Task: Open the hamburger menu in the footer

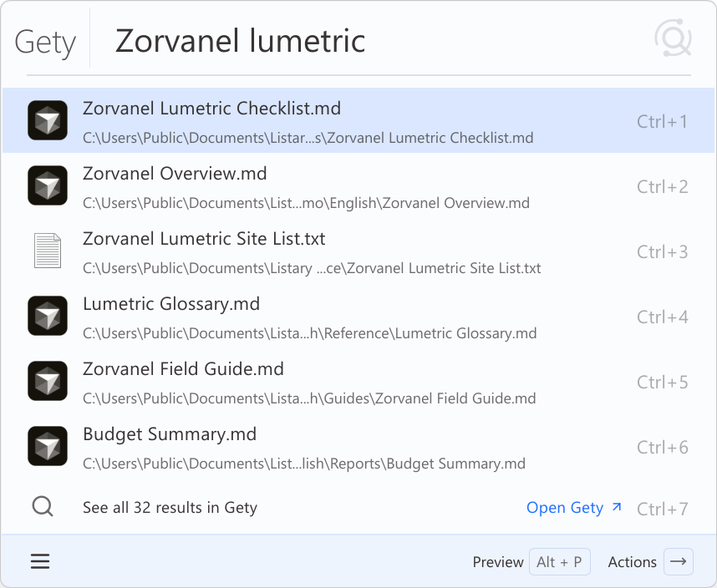Action: click(40, 561)
